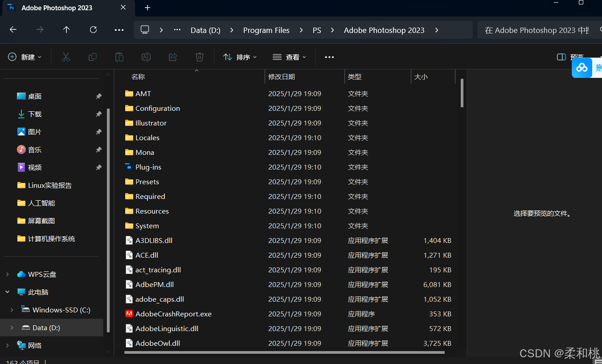Go back with the left arrow button
Image resolution: width=602 pixels, height=364 pixels.
pos(13,30)
